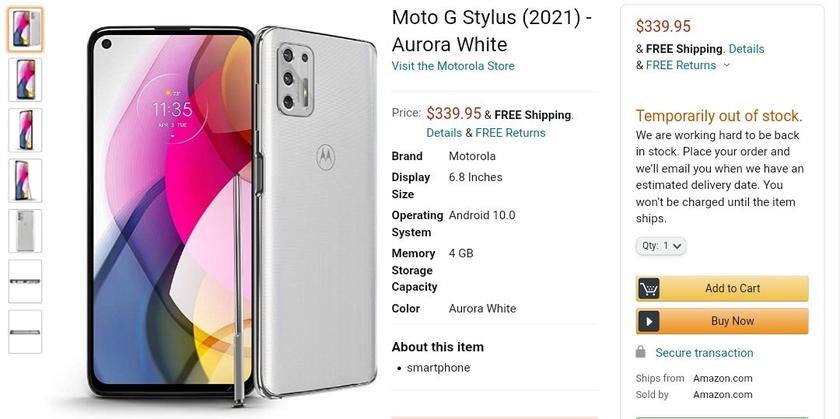Open Details link beside price in center
The height and width of the screenshot is (419, 840).
coord(444,133)
